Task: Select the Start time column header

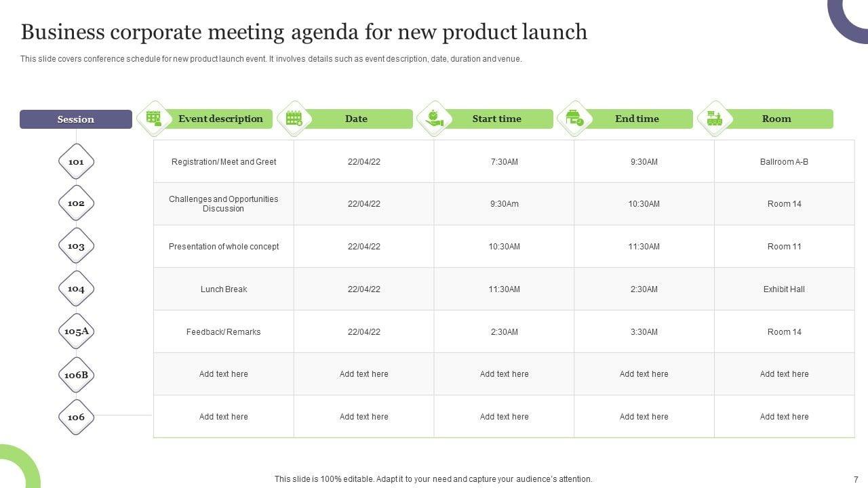Action: click(497, 119)
